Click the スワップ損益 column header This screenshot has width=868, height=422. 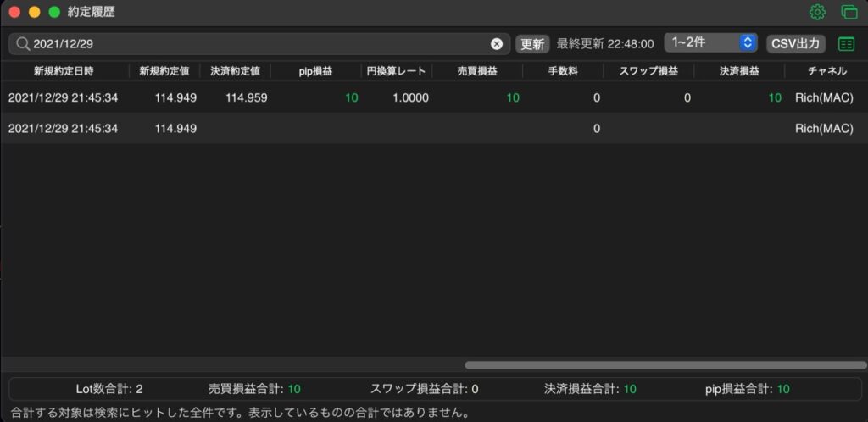(x=648, y=71)
